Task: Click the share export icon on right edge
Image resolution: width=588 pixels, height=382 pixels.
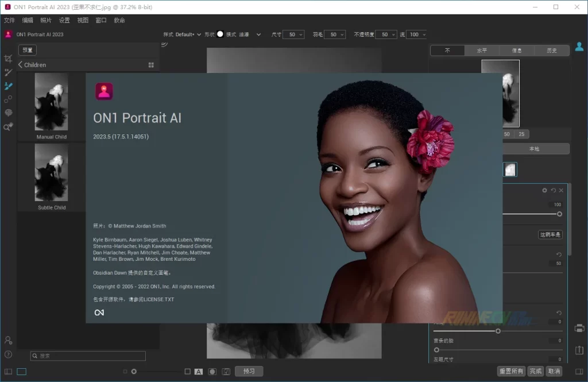Action: (579, 350)
